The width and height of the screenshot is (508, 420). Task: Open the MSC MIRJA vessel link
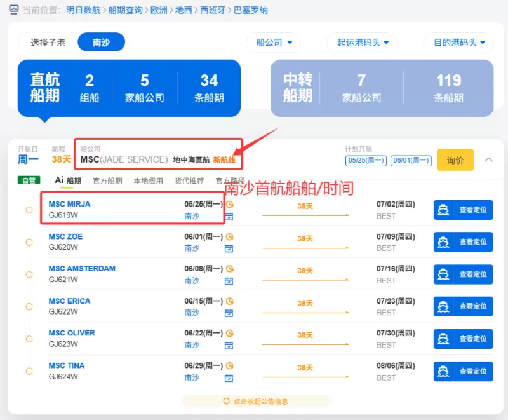(x=69, y=204)
